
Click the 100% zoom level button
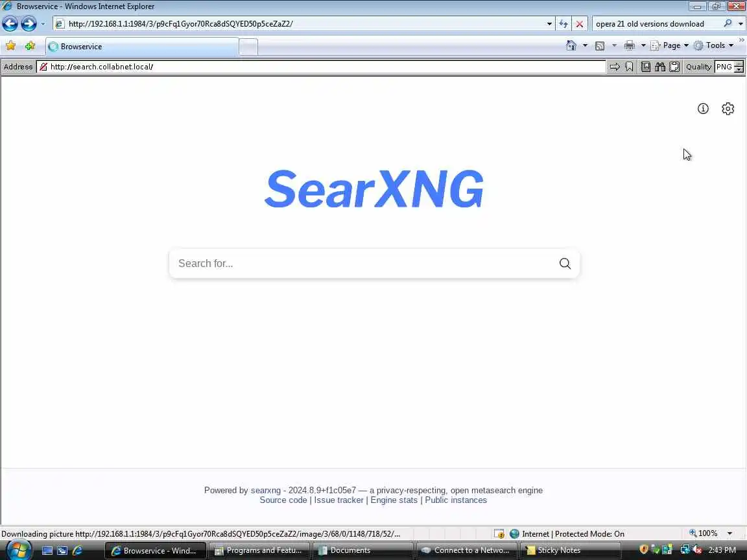coord(703,533)
